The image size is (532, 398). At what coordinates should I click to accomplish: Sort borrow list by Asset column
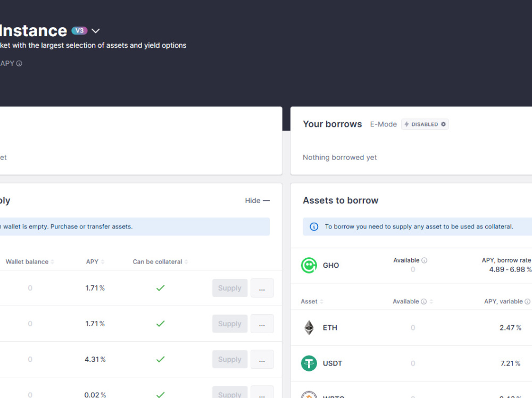point(312,301)
